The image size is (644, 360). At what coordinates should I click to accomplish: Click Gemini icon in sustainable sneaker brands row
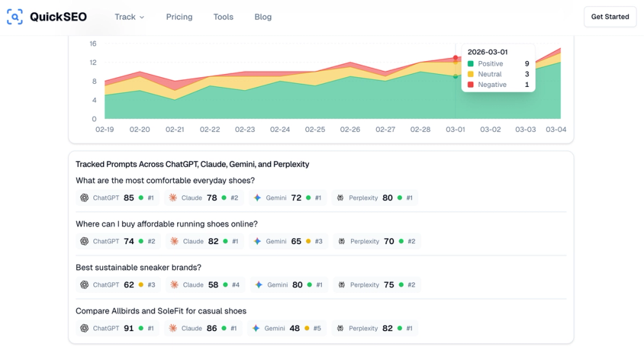(x=259, y=285)
